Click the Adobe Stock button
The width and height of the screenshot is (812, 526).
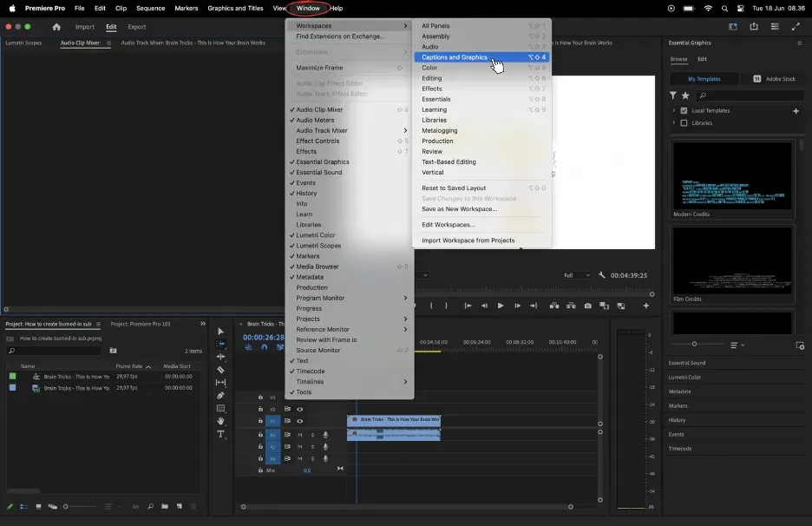(x=774, y=79)
